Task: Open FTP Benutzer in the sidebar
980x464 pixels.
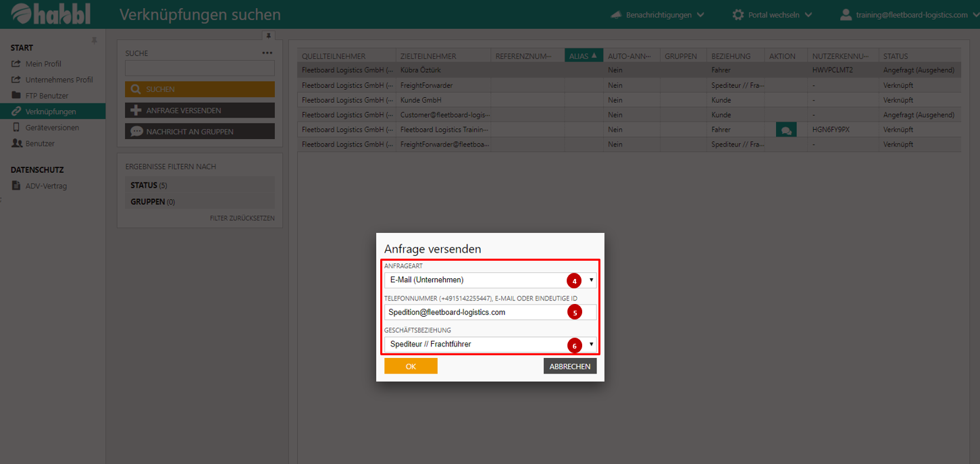Action: (47, 96)
